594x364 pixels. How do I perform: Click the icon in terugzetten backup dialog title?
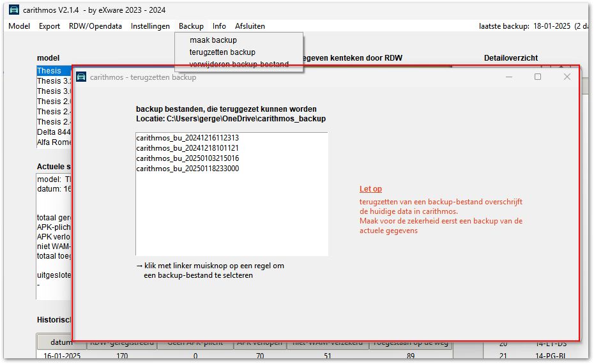(81, 77)
